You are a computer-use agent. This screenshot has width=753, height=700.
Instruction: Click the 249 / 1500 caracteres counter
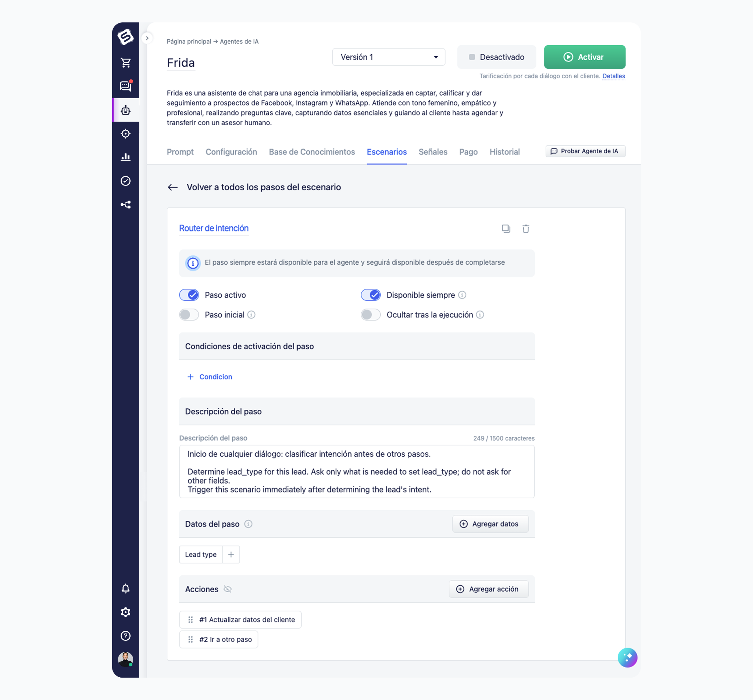pyautogui.click(x=504, y=438)
